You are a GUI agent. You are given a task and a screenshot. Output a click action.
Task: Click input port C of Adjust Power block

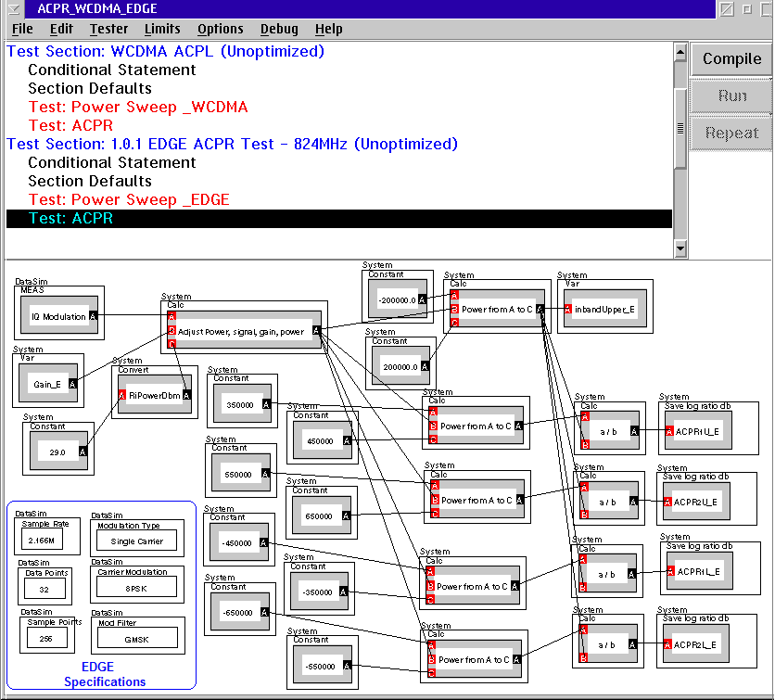pos(172,344)
